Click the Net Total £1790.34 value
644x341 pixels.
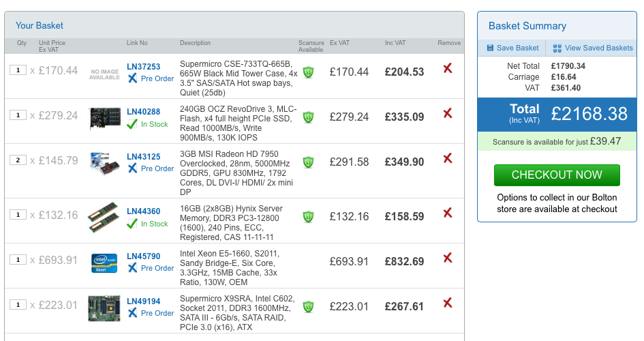pyautogui.click(x=568, y=66)
